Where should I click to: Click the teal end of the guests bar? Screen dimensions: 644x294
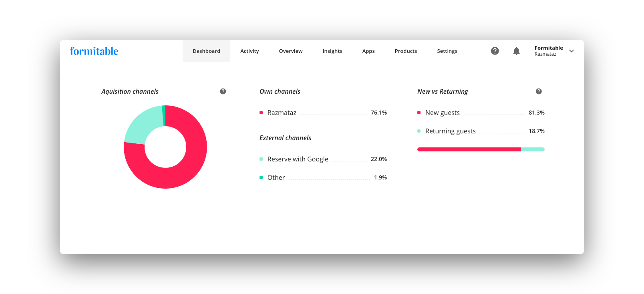533,149
